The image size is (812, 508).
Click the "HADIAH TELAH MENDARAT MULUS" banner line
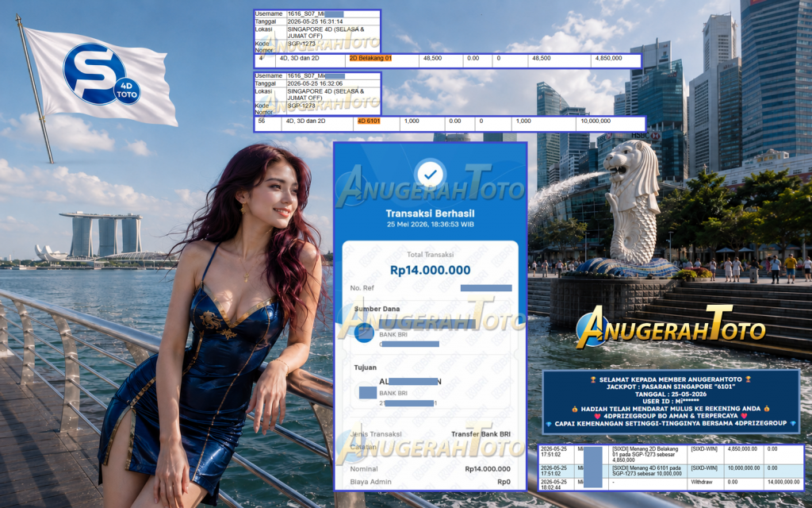(x=671, y=409)
